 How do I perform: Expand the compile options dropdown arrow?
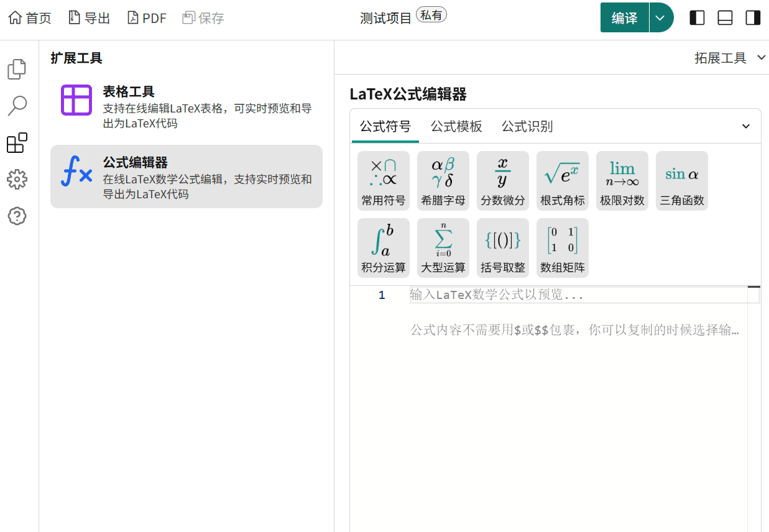tap(661, 18)
